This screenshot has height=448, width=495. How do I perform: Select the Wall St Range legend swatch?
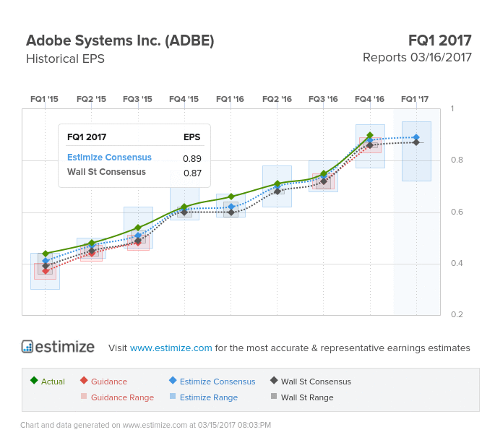pyautogui.click(x=274, y=396)
